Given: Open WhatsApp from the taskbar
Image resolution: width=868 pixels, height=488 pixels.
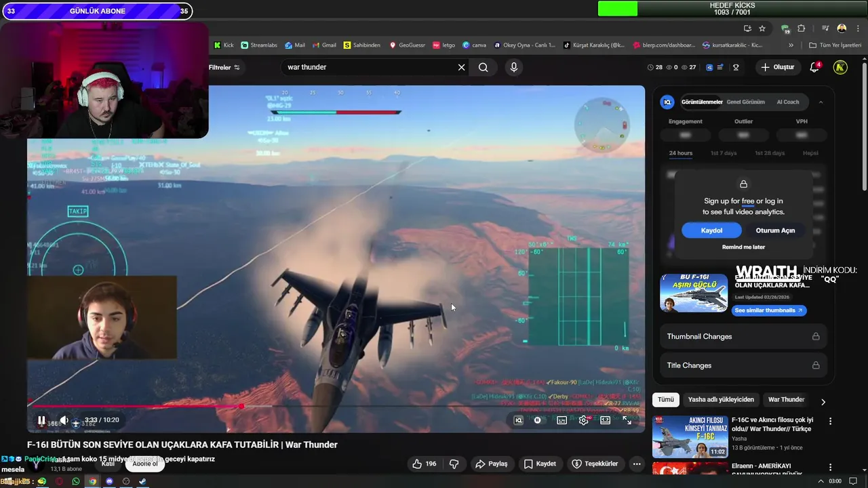Looking at the screenshot, I should pyautogui.click(x=76, y=481).
